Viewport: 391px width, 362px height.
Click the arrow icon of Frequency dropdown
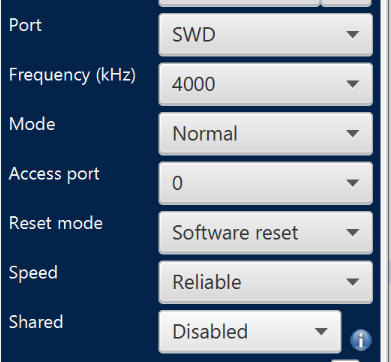[352, 84]
